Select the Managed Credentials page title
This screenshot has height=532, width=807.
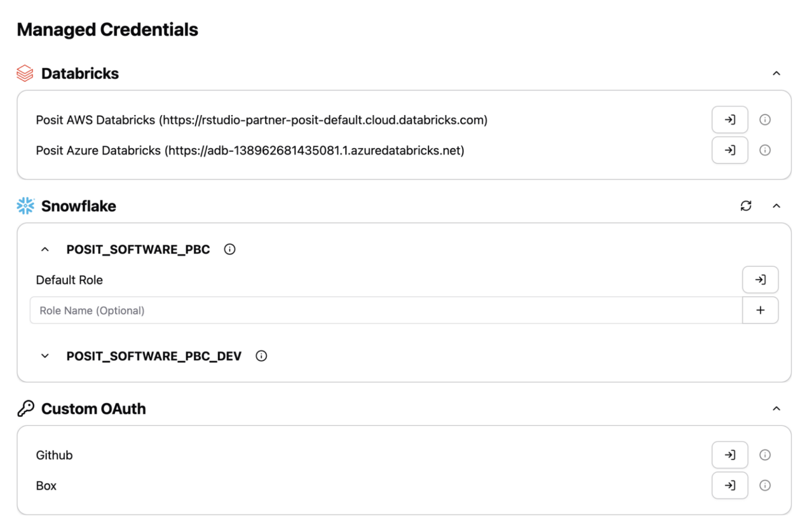point(107,29)
